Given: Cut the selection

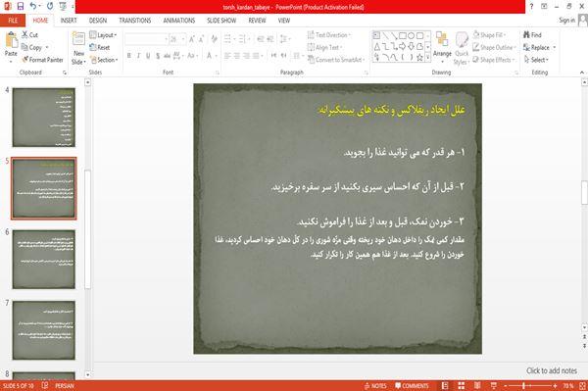Looking at the screenshot, I should pos(29,35).
